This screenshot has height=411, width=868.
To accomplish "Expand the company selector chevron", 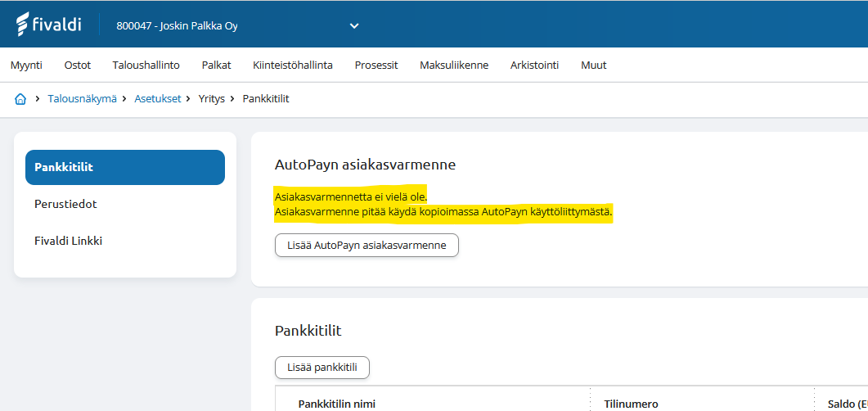I will click(354, 26).
